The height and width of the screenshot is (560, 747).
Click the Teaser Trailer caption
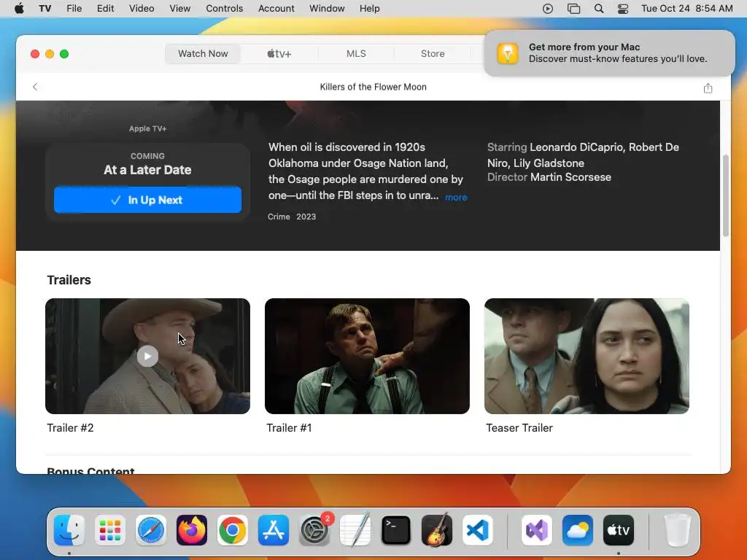(x=519, y=427)
